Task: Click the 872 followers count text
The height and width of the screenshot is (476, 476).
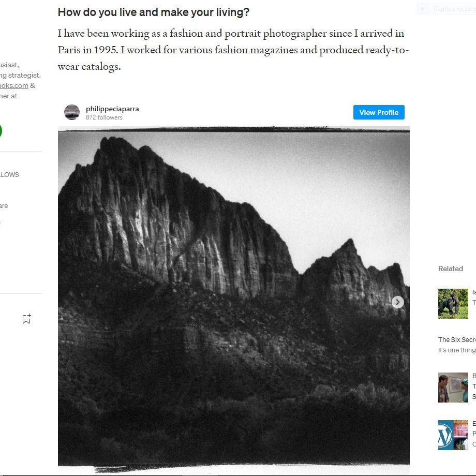Action: [x=104, y=117]
